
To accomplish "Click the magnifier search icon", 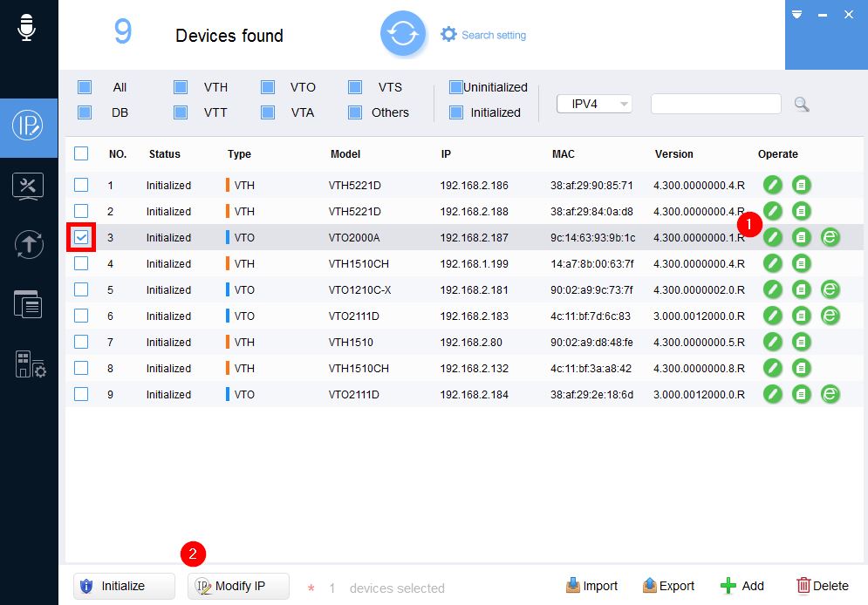I will coord(802,104).
